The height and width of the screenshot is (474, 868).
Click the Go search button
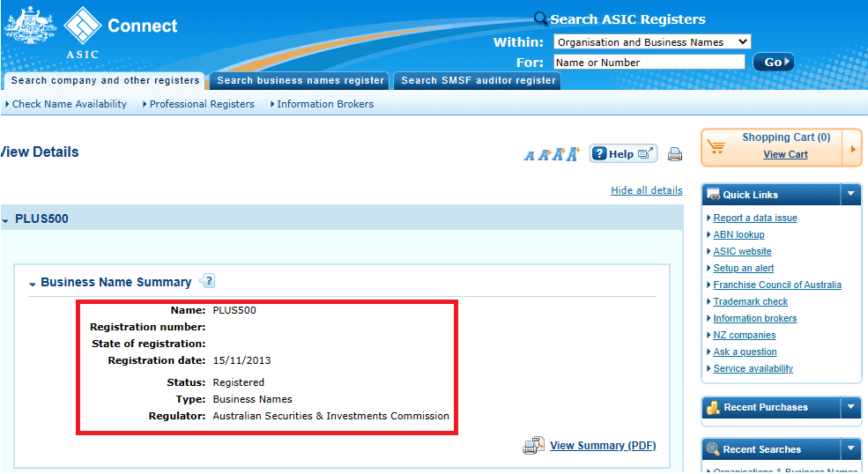[774, 62]
